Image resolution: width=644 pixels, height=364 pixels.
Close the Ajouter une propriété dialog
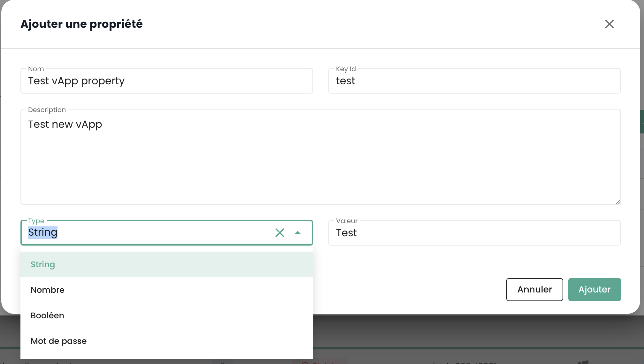(x=609, y=24)
